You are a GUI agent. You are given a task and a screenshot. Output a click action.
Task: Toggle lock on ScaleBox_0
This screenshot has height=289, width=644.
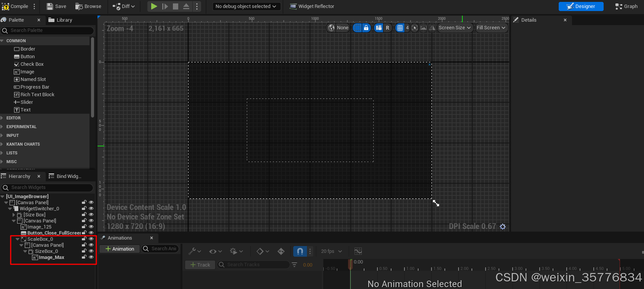[x=84, y=239]
